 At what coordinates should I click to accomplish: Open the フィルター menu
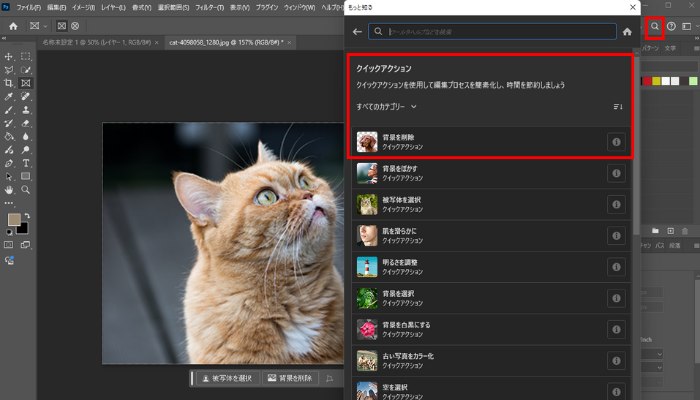(209, 8)
